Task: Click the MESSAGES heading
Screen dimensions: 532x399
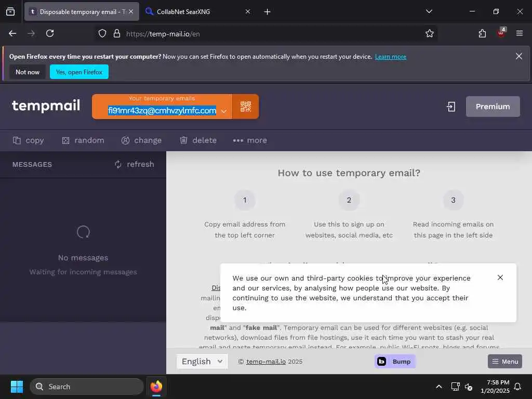Action: (x=32, y=165)
